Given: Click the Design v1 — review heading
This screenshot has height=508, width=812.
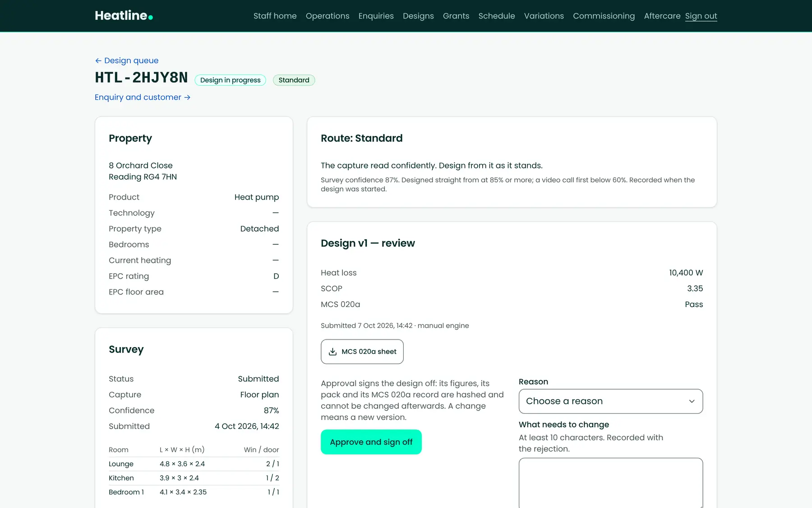Looking at the screenshot, I should (x=368, y=243).
